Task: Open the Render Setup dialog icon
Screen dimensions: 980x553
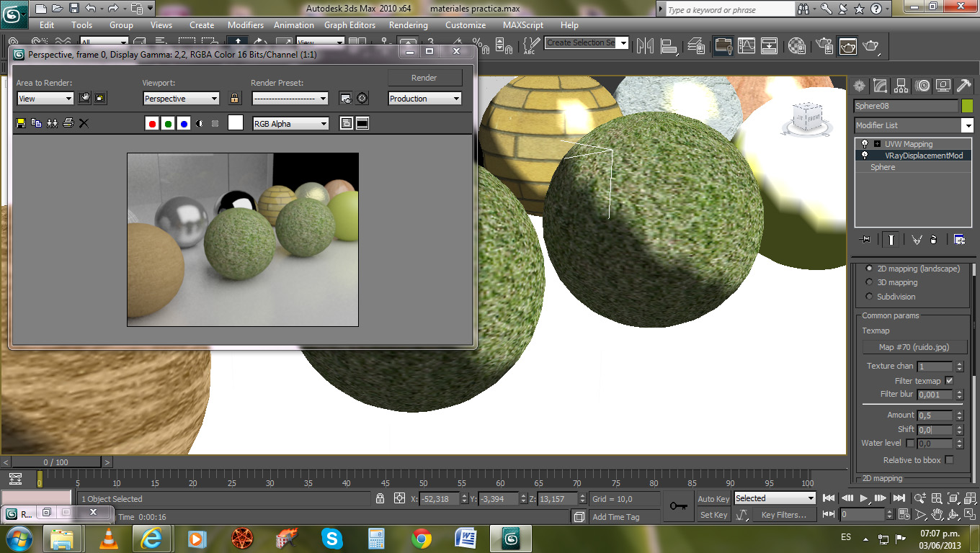Action: [x=823, y=46]
